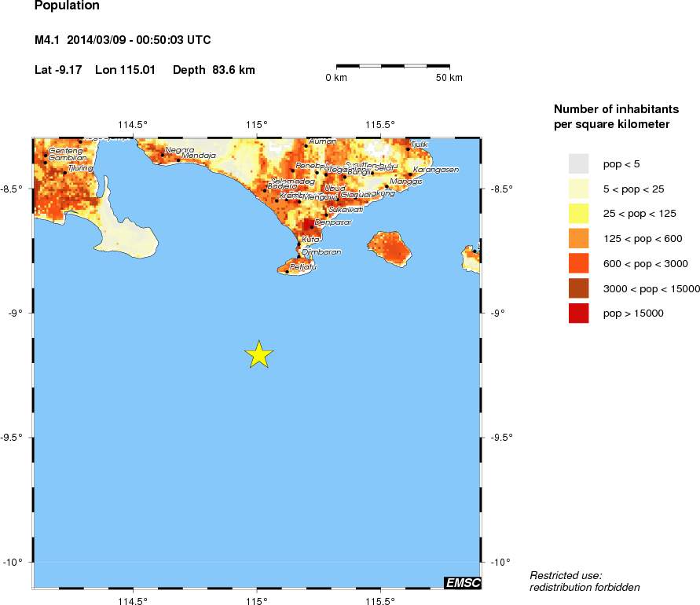Click the EMSC logo on the map
Screen dimensions: 700x605
(x=462, y=582)
